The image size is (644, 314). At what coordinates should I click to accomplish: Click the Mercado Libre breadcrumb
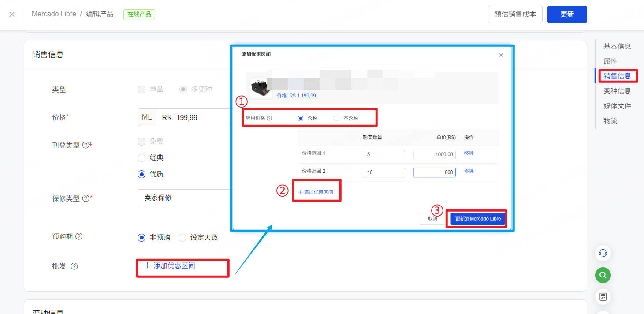pos(53,14)
